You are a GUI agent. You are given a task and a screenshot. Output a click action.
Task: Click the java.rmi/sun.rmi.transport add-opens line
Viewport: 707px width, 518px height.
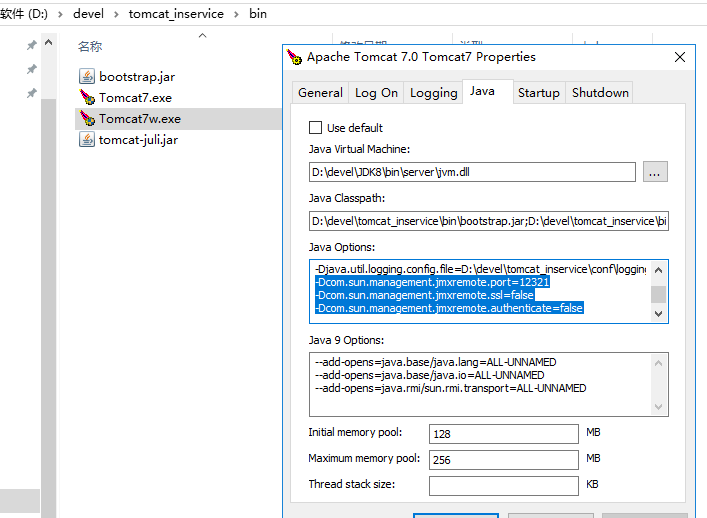click(450, 388)
